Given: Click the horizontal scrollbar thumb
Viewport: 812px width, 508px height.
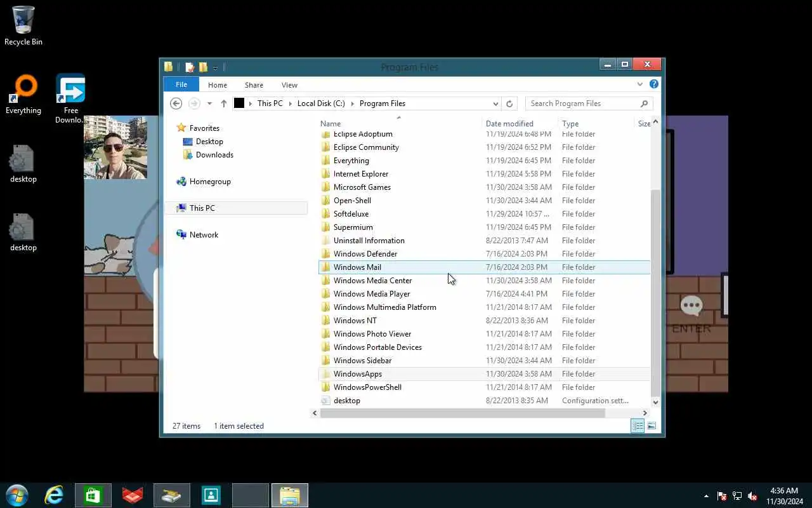Looking at the screenshot, I should [x=462, y=413].
